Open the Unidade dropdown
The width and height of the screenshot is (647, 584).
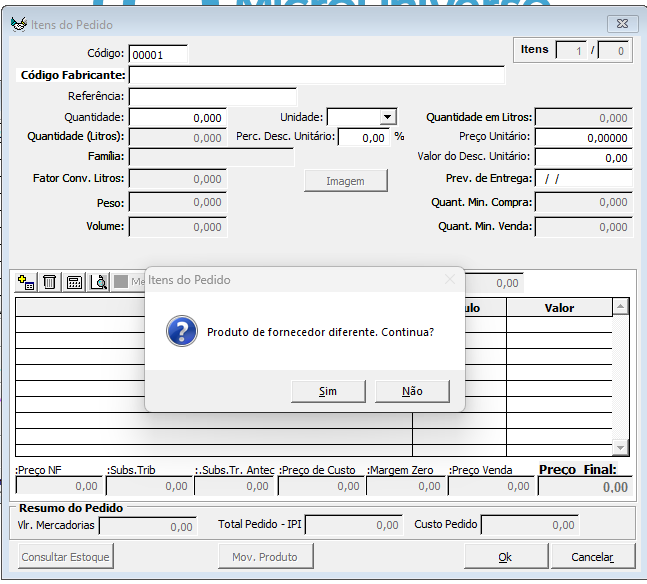pyautogui.click(x=388, y=117)
